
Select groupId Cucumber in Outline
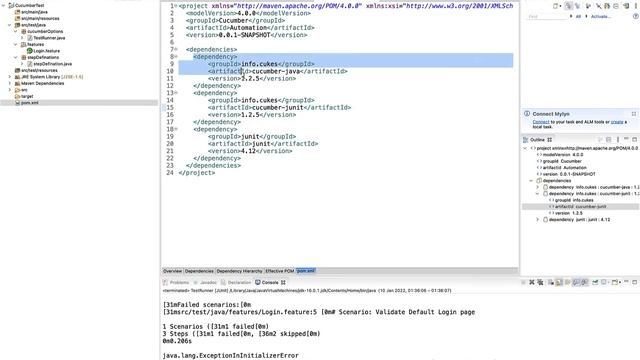(x=562, y=161)
